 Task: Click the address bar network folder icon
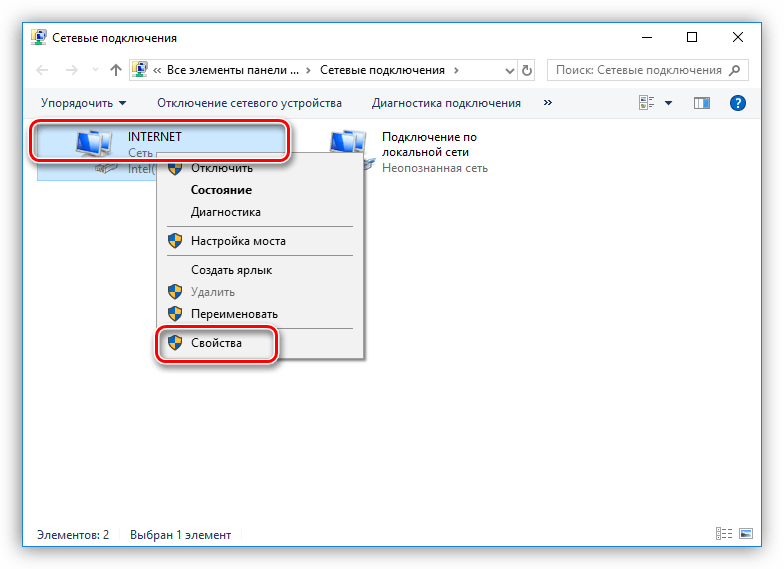pyautogui.click(x=140, y=70)
